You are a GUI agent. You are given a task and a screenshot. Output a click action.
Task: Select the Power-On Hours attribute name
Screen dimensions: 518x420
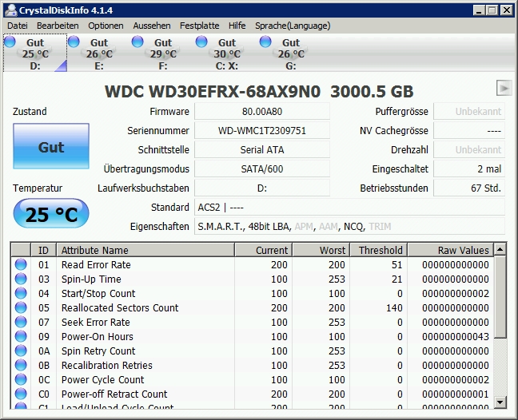coord(98,336)
